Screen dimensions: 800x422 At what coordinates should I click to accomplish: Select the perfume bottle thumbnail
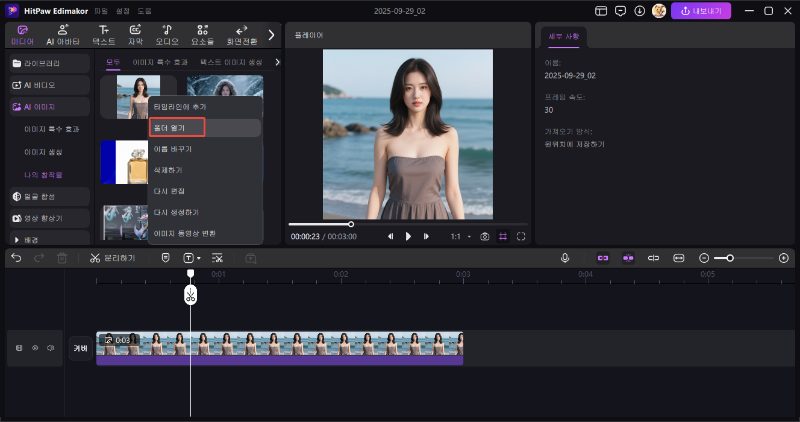(124, 162)
